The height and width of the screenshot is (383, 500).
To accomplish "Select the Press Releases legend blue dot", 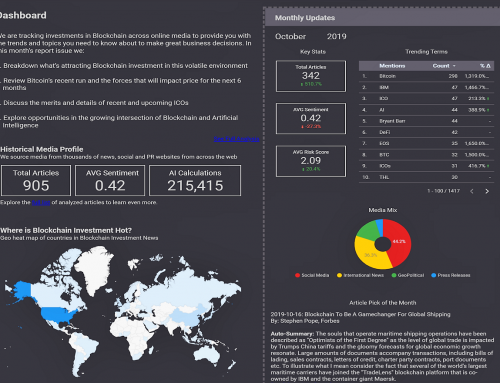I will pos(434,275).
